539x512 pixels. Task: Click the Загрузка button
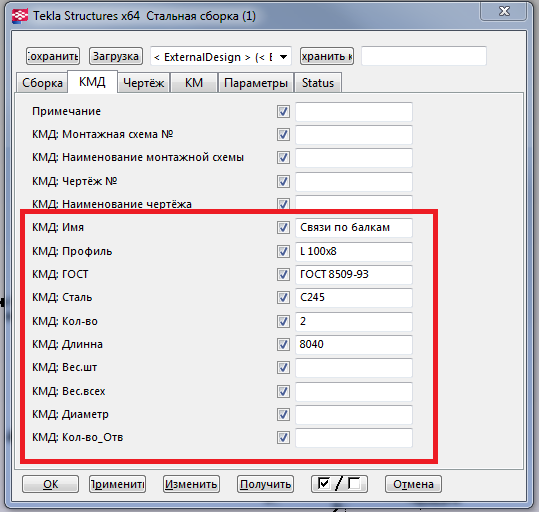point(116,56)
